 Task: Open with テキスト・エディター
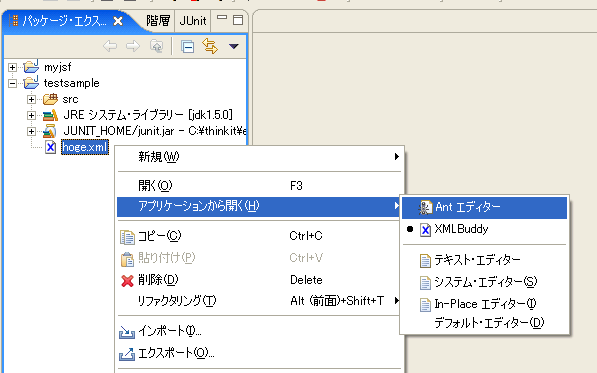click(484, 260)
